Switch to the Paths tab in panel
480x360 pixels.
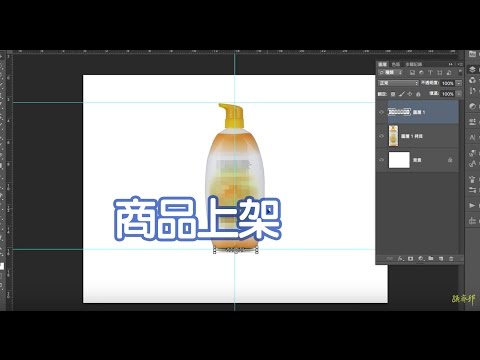[x=414, y=64]
